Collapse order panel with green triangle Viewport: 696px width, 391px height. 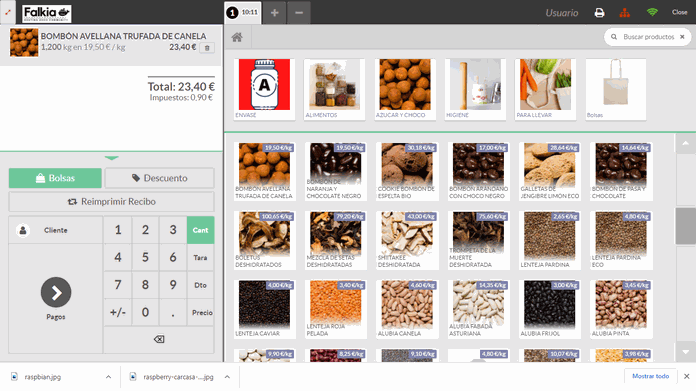pos(112,158)
